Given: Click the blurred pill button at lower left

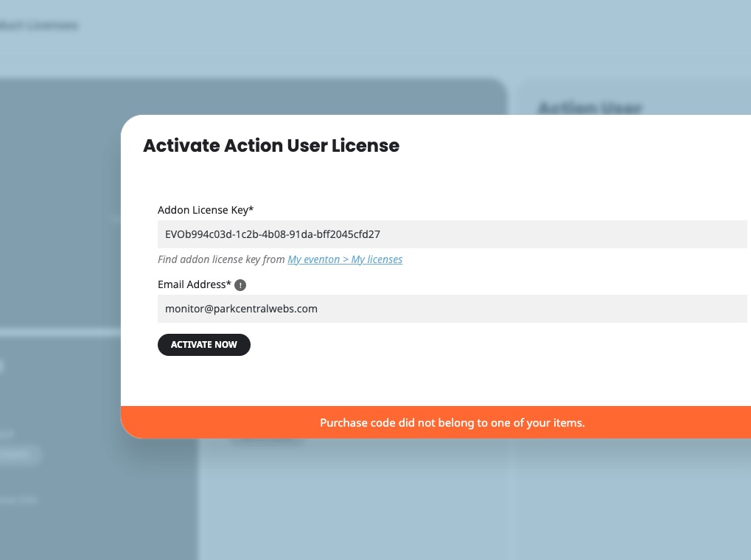Looking at the screenshot, I should pos(19,454).
